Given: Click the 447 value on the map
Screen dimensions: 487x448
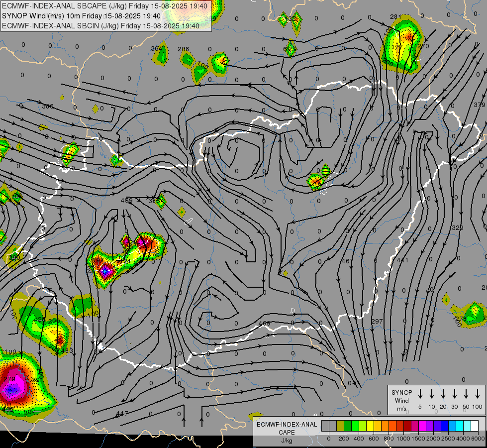Looking at the screenshot, I should (122, 414).
